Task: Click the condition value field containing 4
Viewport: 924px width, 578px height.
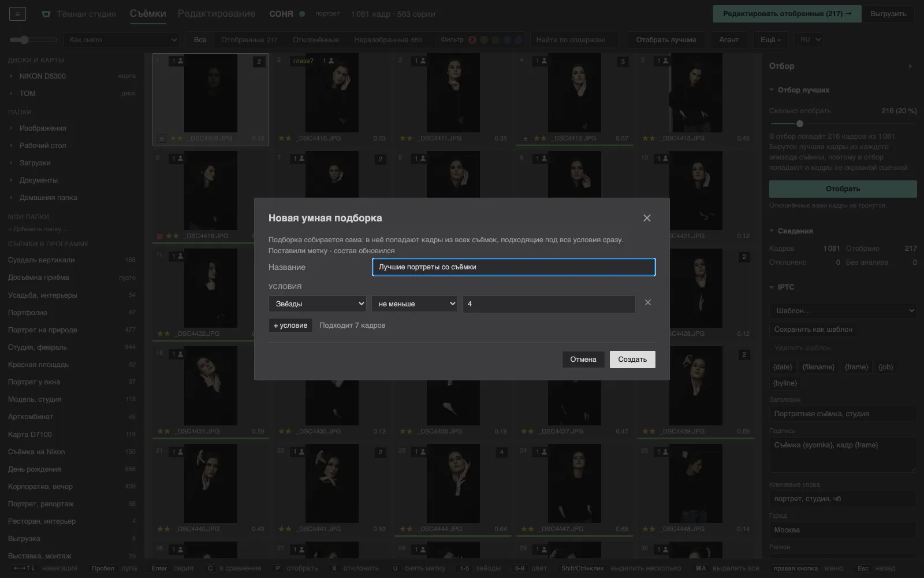Action: (x=549, y=304)
